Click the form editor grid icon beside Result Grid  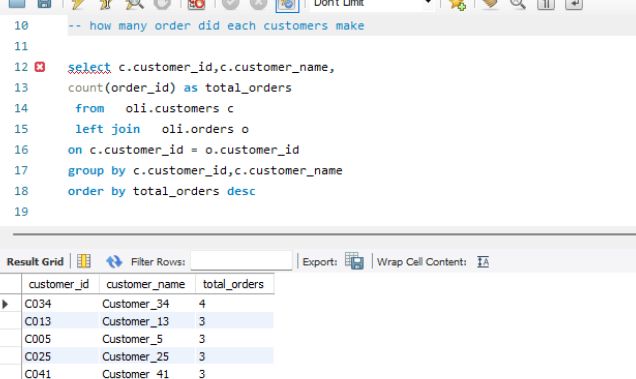(84, 261)
